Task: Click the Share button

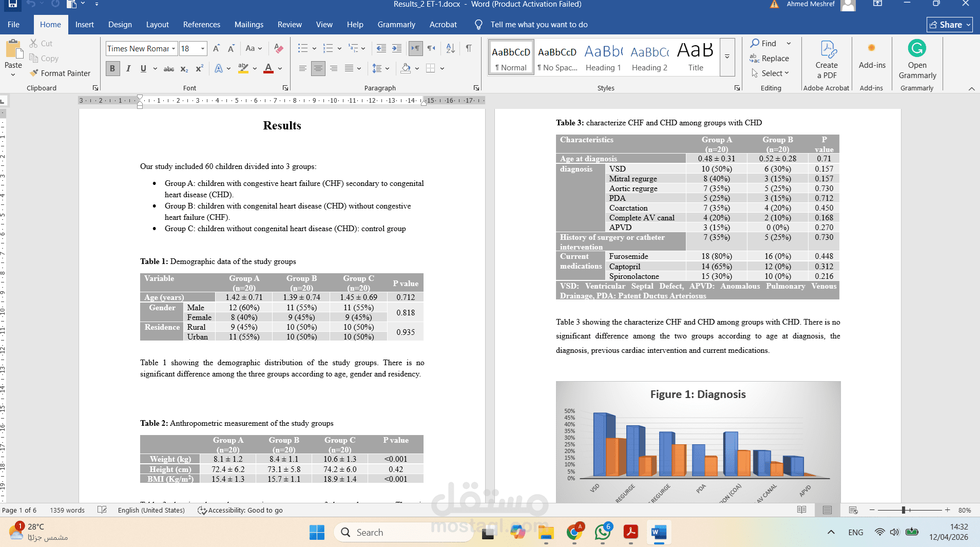Action: pyautogui.click(x=948, y=24)
